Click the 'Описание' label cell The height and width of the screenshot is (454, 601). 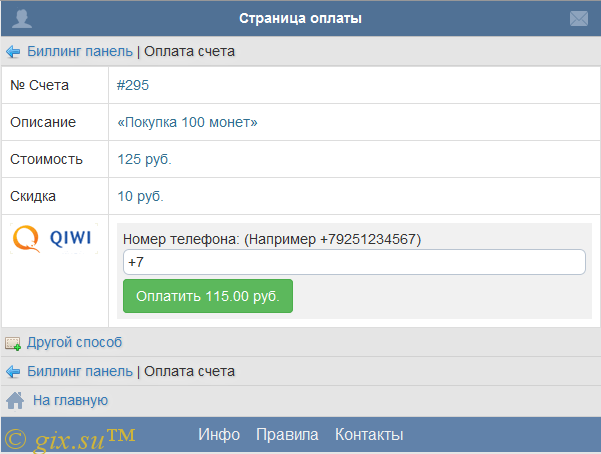point(55,122)
